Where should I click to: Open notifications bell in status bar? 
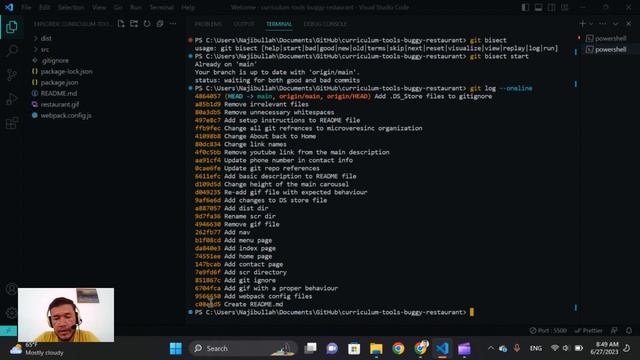pos(629,331)
